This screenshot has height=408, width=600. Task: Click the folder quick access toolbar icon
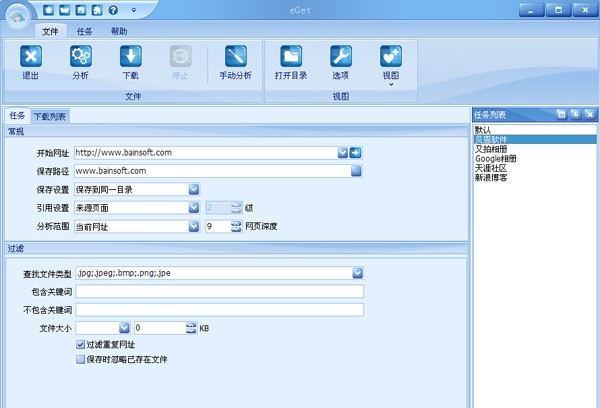click(x=65, y=10)
